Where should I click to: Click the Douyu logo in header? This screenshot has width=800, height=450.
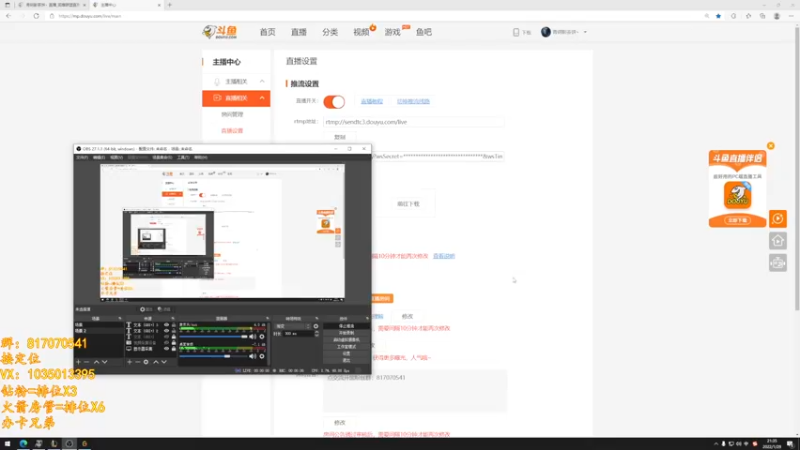[x=220, y=32]
